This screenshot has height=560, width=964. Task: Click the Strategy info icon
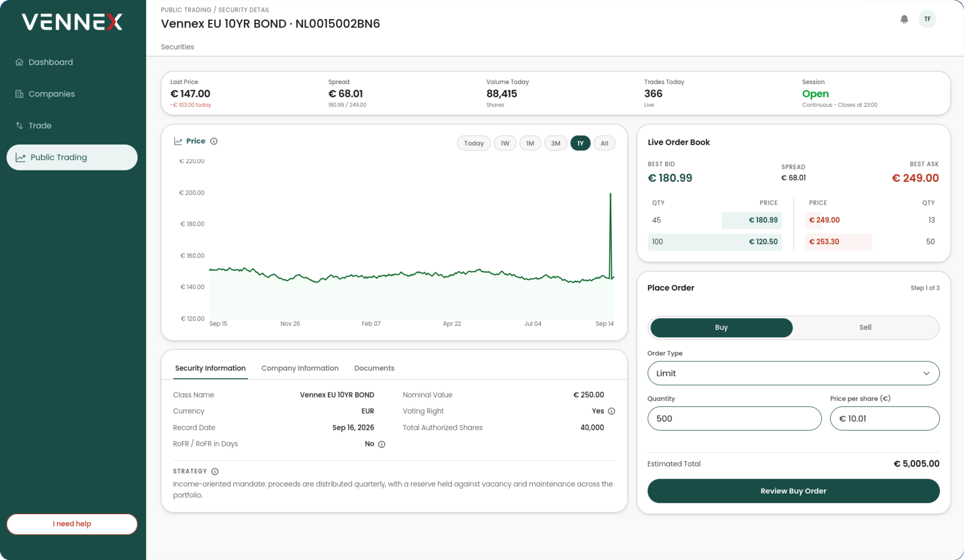215,471
